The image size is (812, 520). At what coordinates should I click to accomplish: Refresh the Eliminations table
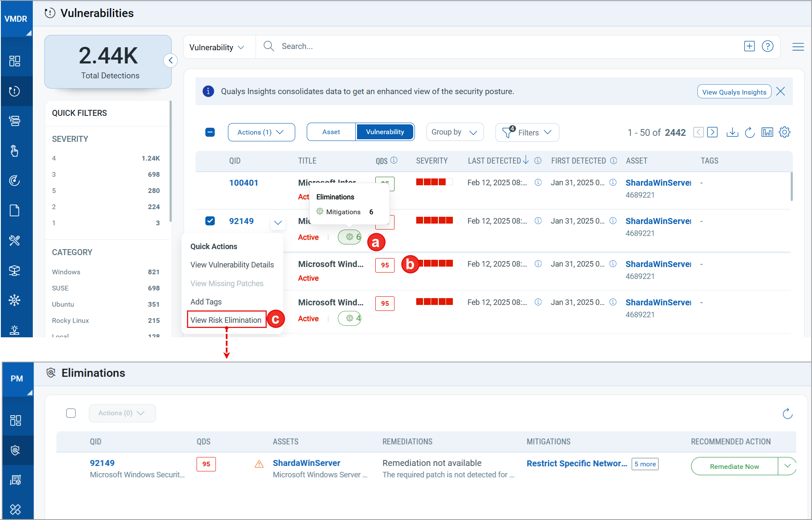point(787,414)
